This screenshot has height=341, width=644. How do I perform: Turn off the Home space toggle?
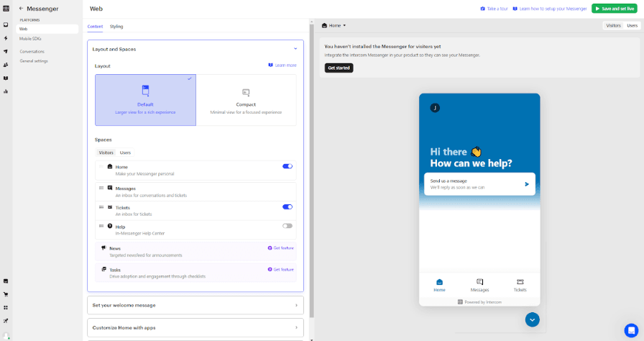(x=287, y=166)
